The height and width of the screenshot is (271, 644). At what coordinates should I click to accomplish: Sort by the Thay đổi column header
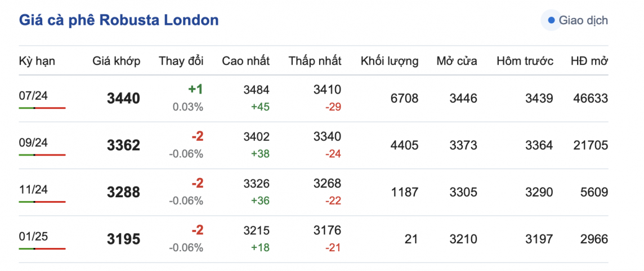[x=181, y=61]
